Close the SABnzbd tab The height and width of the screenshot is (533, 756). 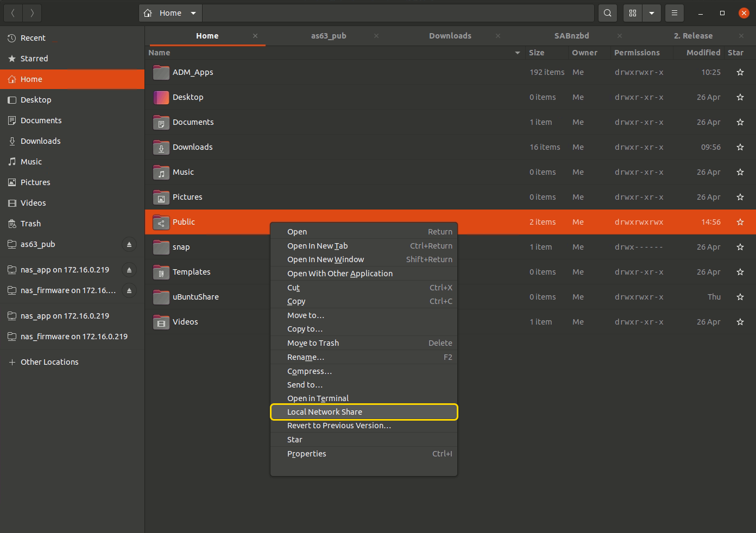tap(620, 36)
